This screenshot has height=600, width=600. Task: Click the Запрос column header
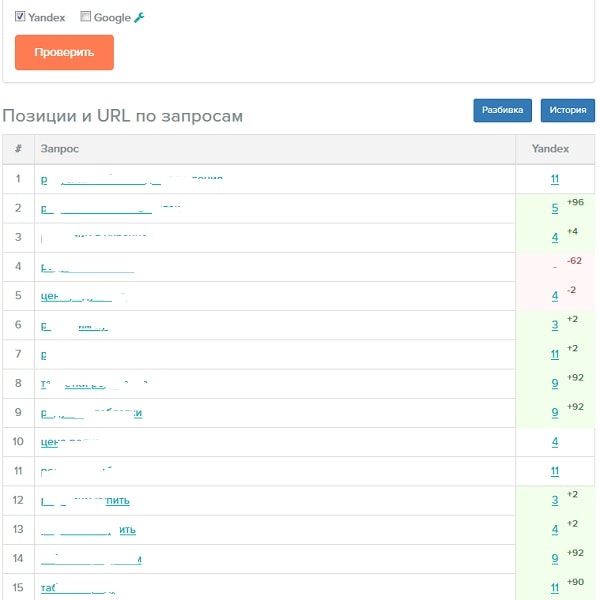click(x=60, y=149)
